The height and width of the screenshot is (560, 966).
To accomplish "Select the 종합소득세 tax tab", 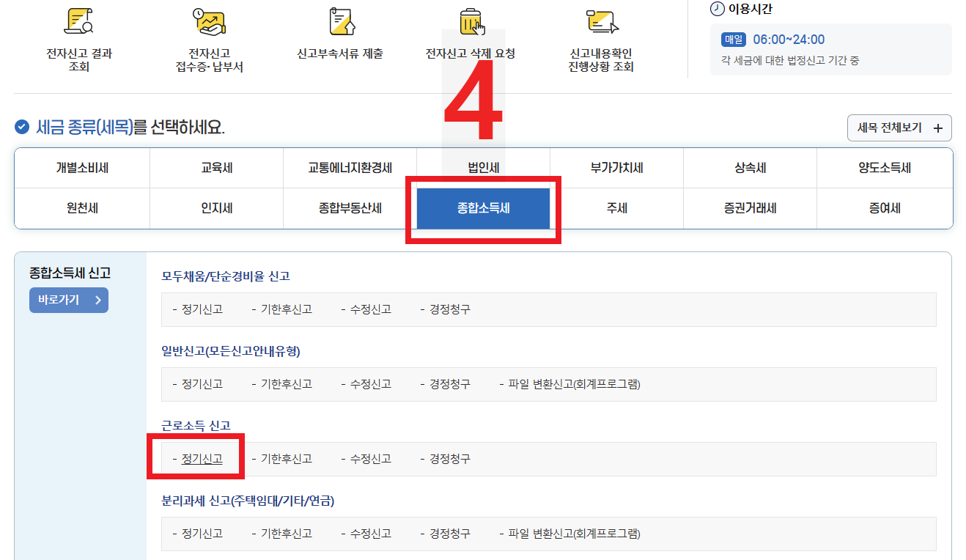I will 483,207.
